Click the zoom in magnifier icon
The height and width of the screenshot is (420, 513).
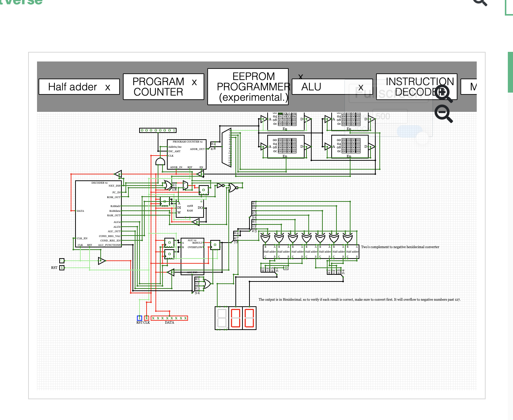[x=443, y=94]
